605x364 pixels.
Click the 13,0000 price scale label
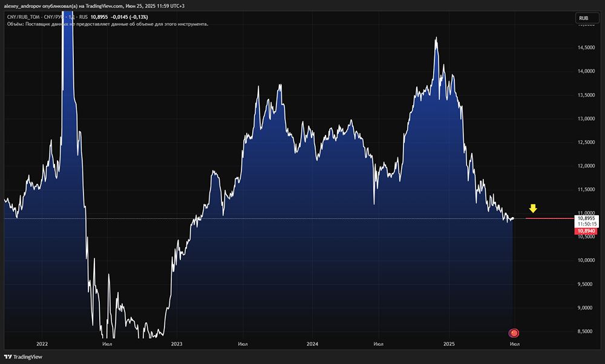(586, 119)
